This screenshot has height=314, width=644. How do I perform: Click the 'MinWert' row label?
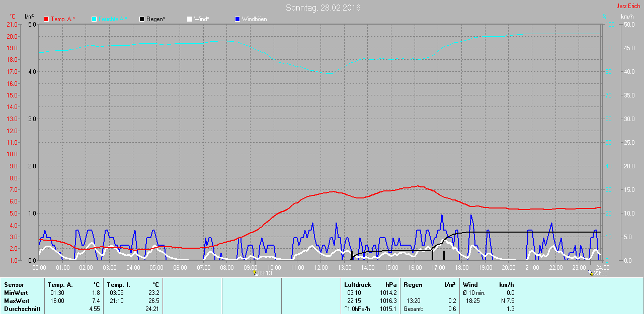pyautogui.click(x=15, y=293)
